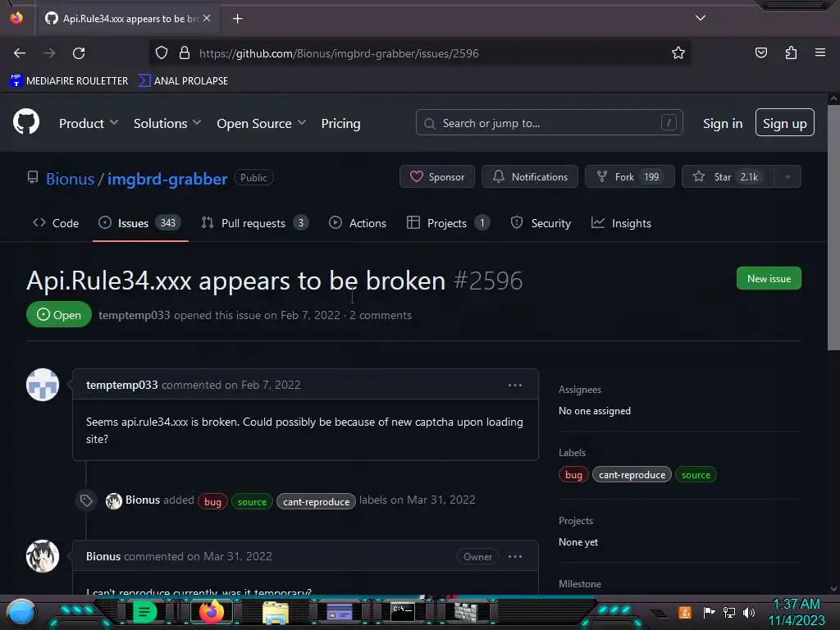Open the MEDIAFIRE ROULETTER bookmark
The height and width of the screenshot is (630, 840).
coord(69,81)
